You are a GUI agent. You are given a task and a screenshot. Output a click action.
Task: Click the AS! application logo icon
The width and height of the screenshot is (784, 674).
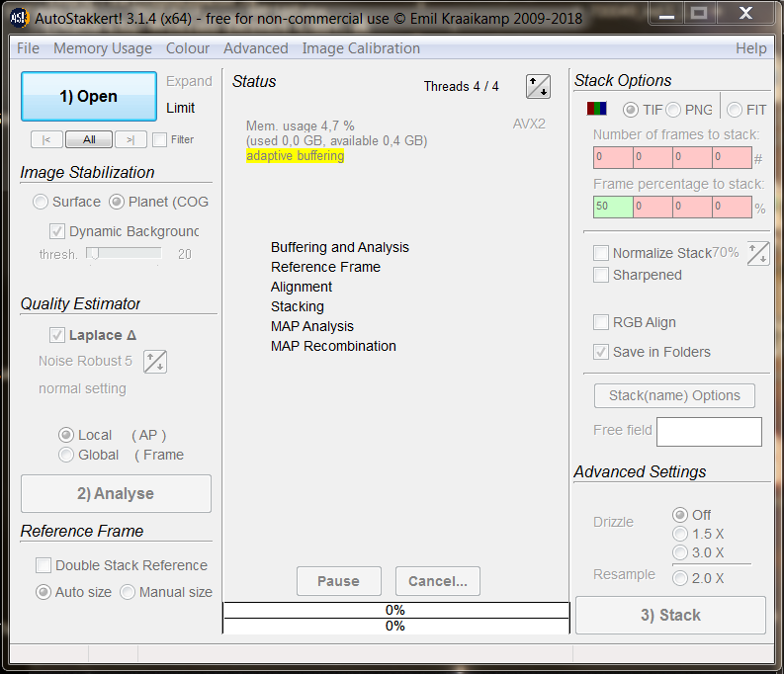20,19
